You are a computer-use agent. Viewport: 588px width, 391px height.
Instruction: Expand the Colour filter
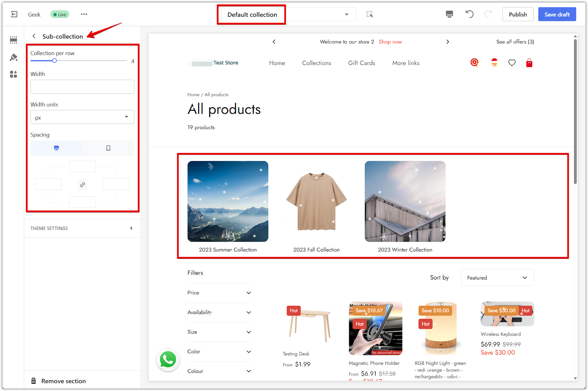coord(219,371)
